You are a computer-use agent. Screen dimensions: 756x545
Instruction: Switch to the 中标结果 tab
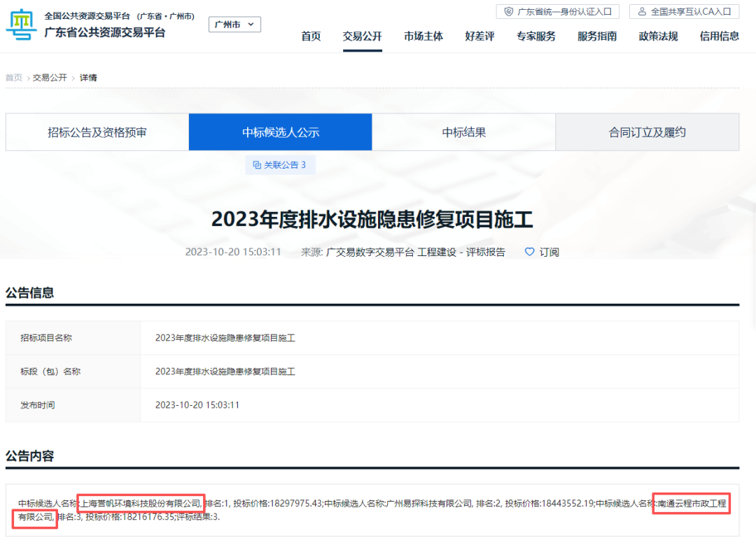coord(463,132)
